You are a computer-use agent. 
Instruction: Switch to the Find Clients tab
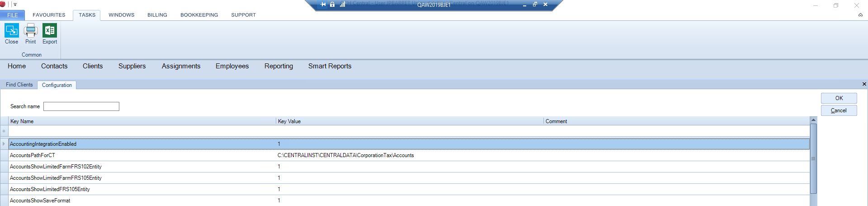[x=19, y=85]
